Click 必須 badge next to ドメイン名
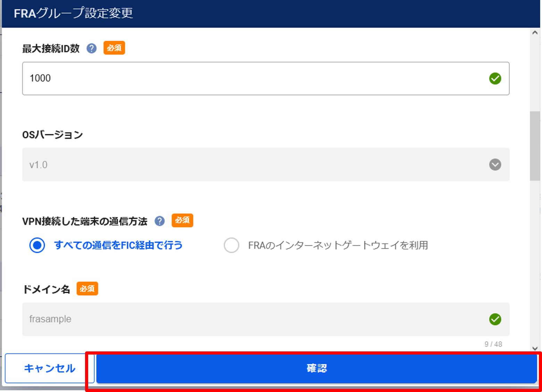The image size is (542, 392). point(87,289)
